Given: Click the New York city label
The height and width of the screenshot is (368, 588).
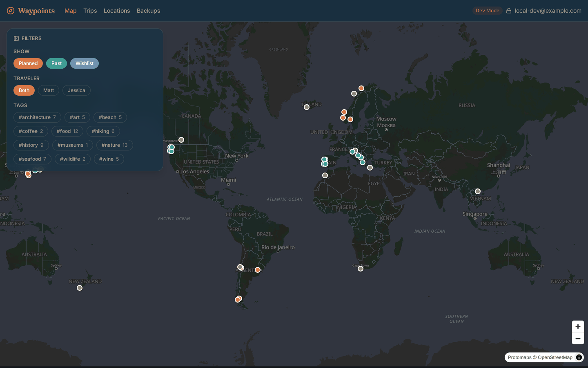Looking at the screenshot, I should pyautogui.click(x=237, y=156).
